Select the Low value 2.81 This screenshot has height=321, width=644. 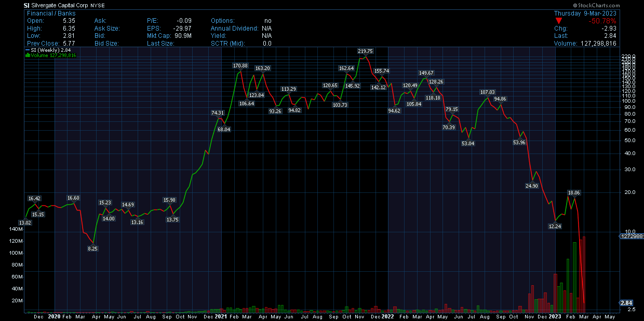[x=69, y=36]
